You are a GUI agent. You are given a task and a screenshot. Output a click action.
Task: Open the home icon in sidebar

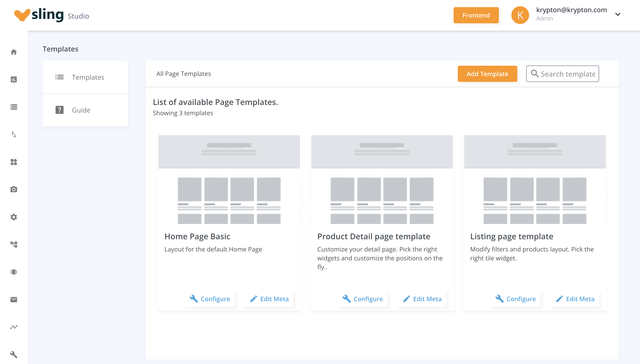point(14,52)
